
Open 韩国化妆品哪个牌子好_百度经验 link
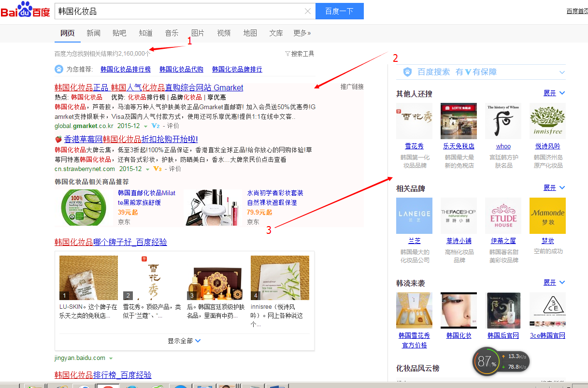click(111, 242)
